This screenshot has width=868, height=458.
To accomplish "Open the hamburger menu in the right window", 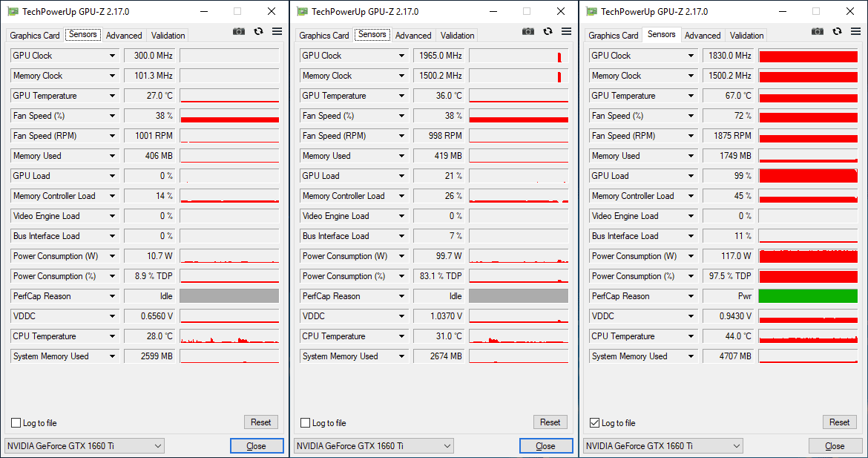I will [855, 31].
